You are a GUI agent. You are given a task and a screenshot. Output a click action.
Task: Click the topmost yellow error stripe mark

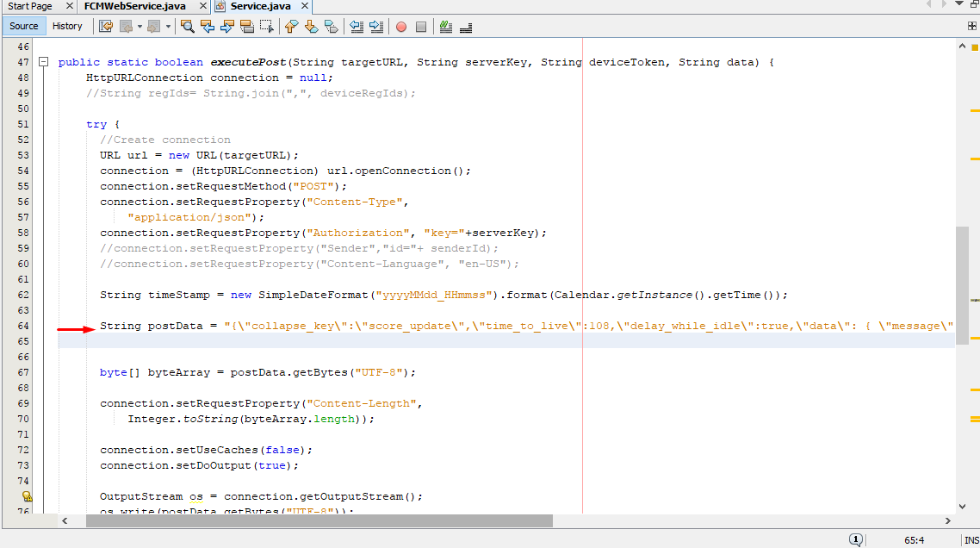pyautogui.click(x=974, y=111)
